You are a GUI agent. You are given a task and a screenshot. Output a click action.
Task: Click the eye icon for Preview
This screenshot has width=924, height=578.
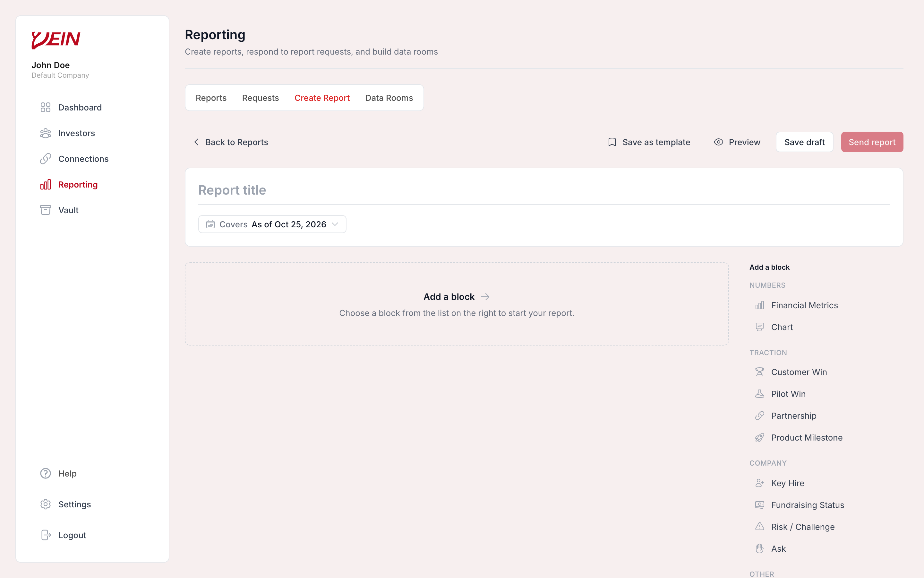click(x=719, y=142)
